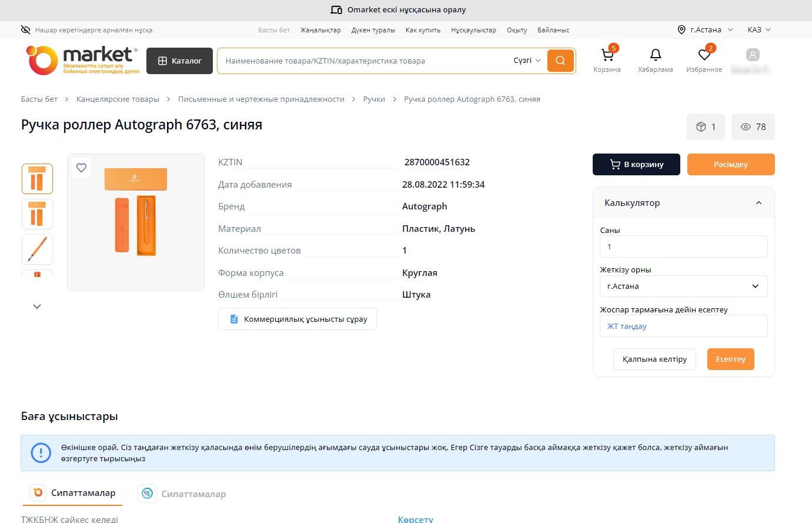The height and width of the screenshot is (523, 812).
Task: Switch to the second Сипаттамалар tab
Action: click(x=182, y=494)
